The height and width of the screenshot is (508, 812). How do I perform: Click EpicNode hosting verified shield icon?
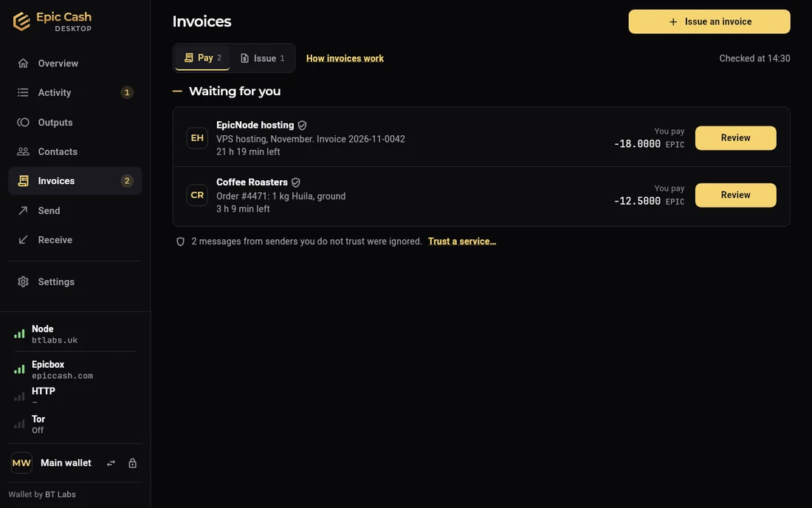click(x=302, y=126)
